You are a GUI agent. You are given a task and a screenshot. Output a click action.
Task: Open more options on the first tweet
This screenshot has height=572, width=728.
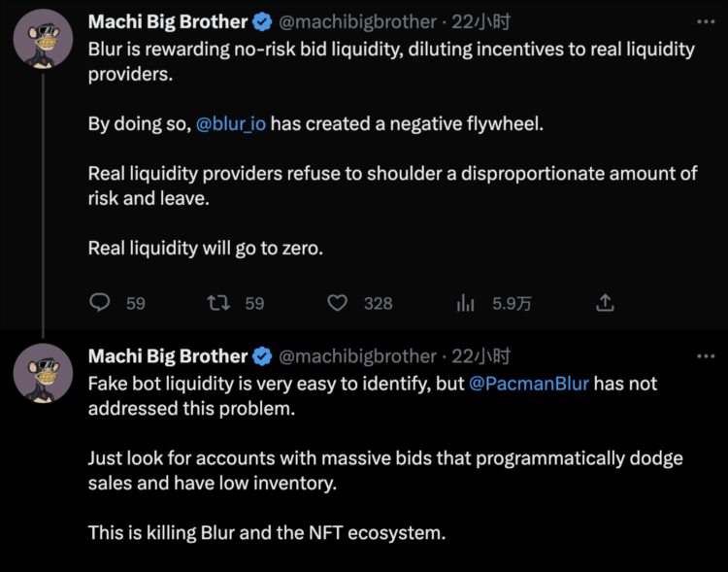(706, 20)
